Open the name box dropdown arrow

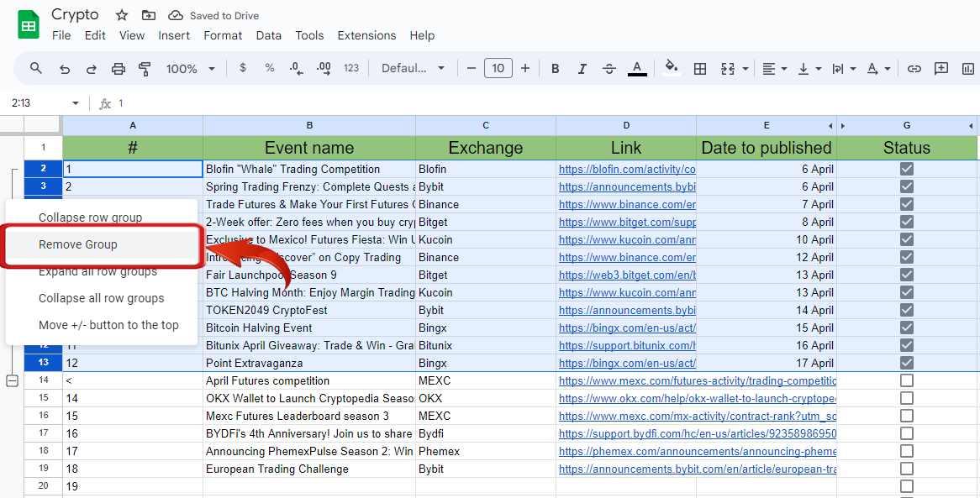coord(76,103)
